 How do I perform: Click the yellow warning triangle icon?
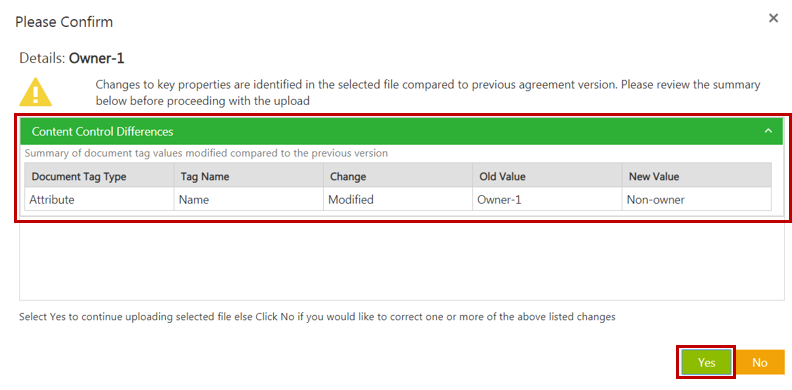point(35,92)
